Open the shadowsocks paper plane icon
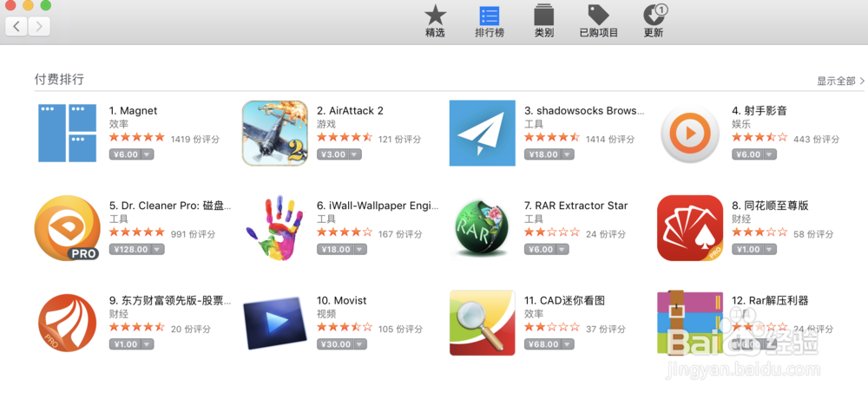The width and height of the screenshot is (868, 399). coord(482,133)
